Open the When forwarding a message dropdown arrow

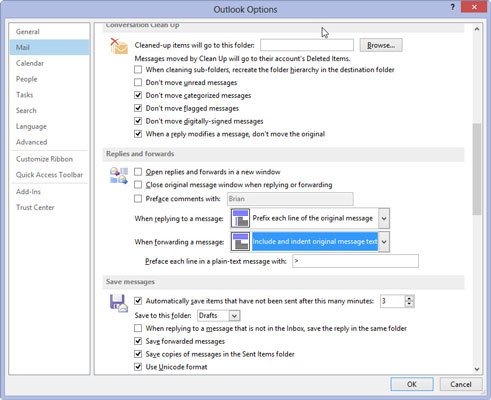(384, 242)
